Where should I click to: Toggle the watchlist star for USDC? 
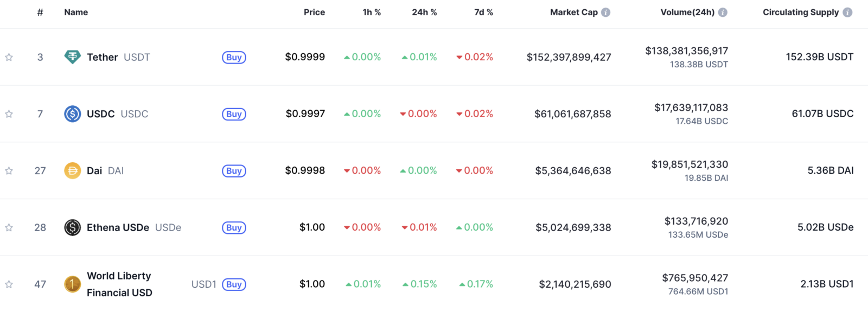point(9,114)
